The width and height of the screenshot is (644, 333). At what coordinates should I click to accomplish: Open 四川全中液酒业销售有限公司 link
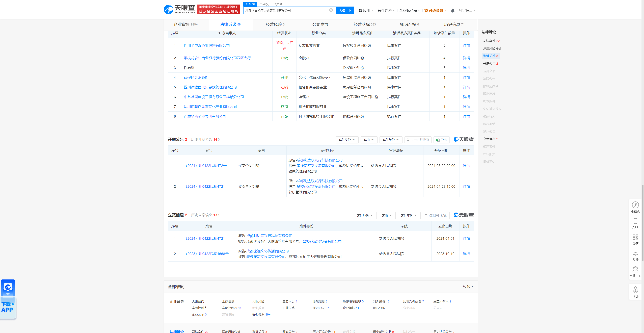click(x=207, y=45)
